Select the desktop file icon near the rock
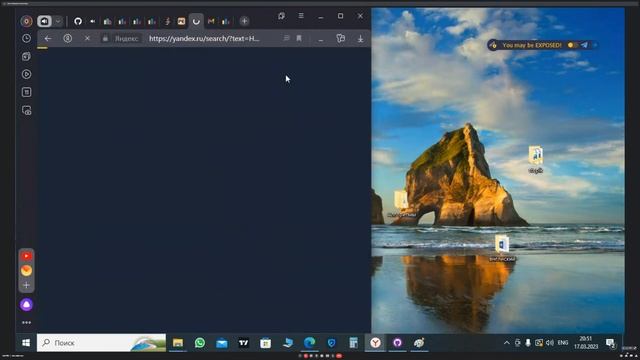Viewport: 640px width, 360px height. (402, 204)
